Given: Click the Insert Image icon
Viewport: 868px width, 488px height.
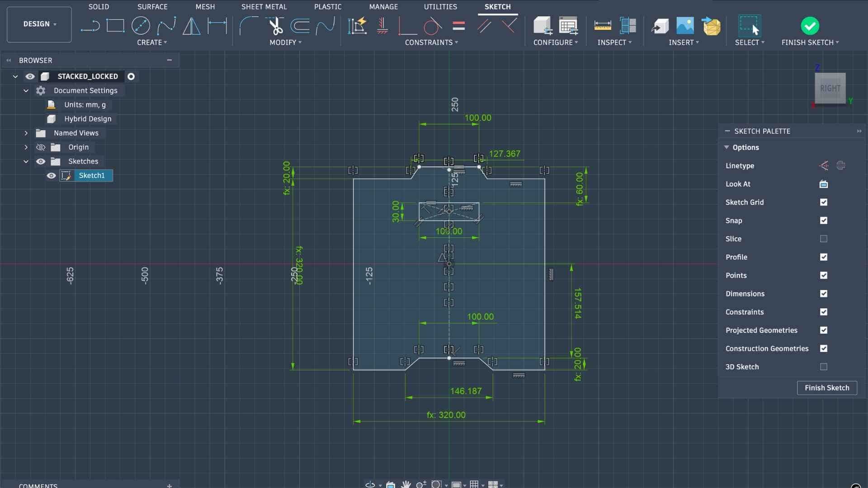Looking at the screenshot, I should [685, 26].
